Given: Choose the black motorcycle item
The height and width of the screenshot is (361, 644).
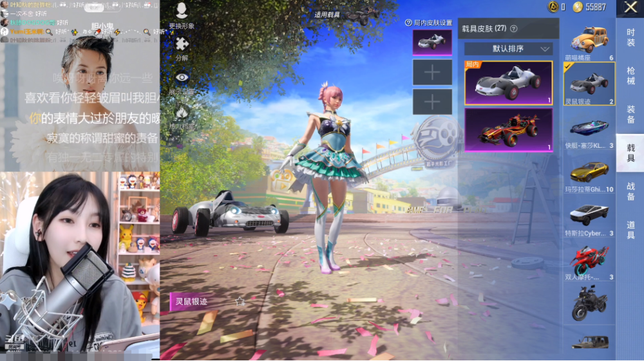Looking at the screenshot, I should click(x=589, y=304).
